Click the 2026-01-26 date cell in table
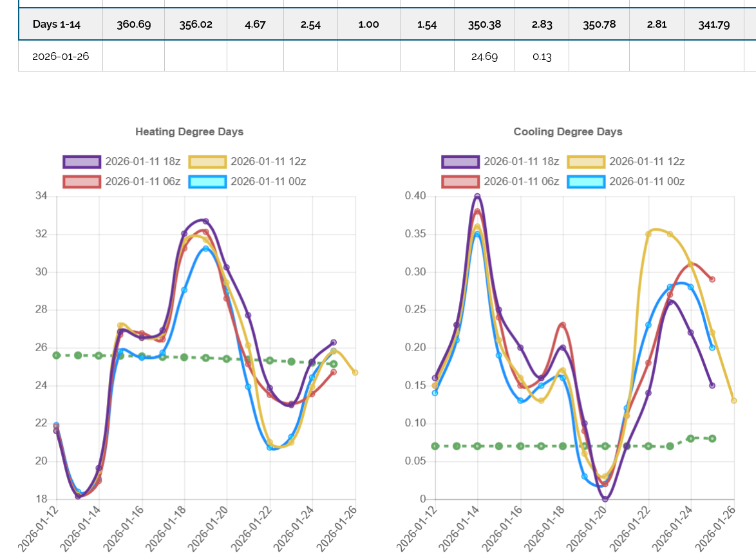Viewport: 756px width, 556px height. (x=61, y=56)
